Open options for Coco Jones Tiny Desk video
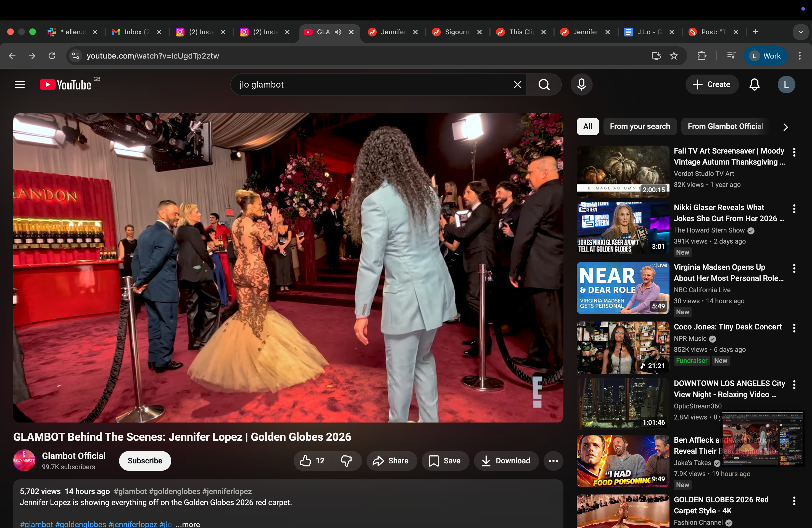This screenshot has height=528, width=812. 794,328
